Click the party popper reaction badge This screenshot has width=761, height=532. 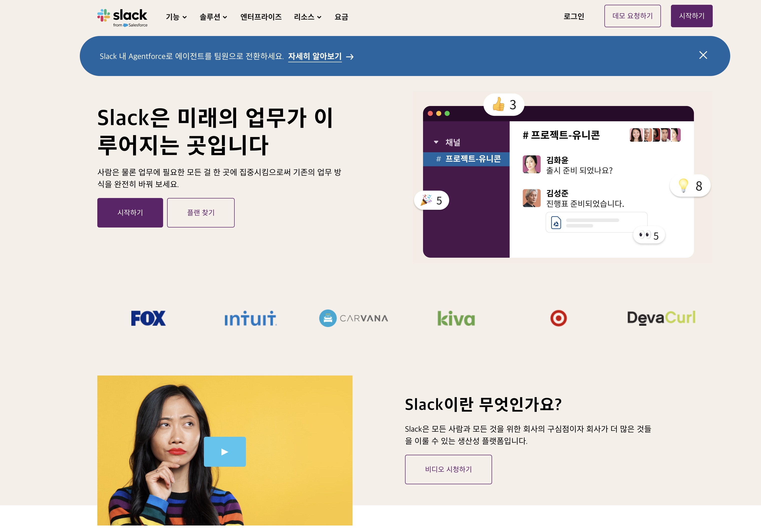click(431, 200)
